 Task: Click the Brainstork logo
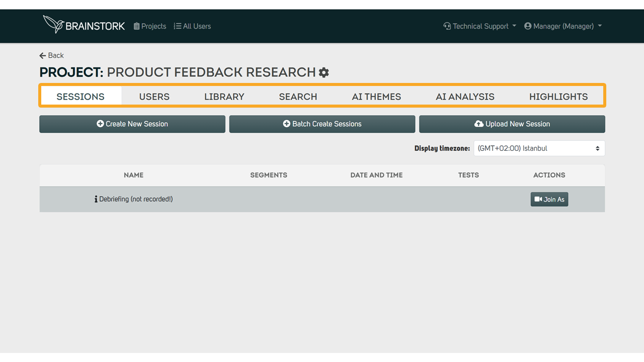[x=84, y=25]
